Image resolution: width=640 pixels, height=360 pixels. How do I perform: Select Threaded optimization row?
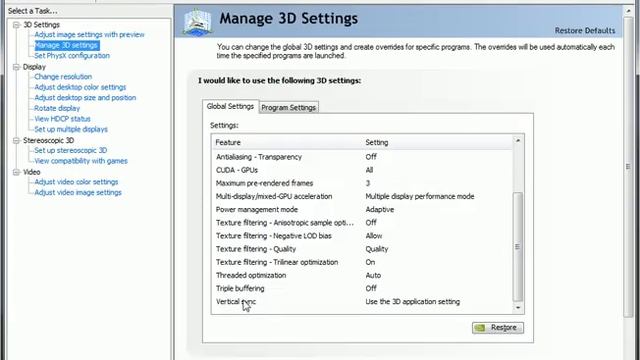click(x=362, y=276)
